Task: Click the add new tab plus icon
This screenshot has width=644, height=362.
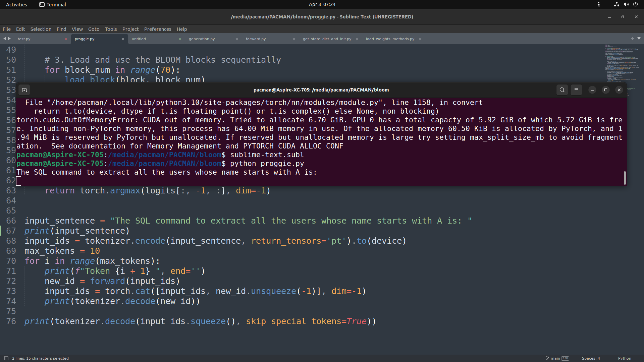Action: pos(633,39)
